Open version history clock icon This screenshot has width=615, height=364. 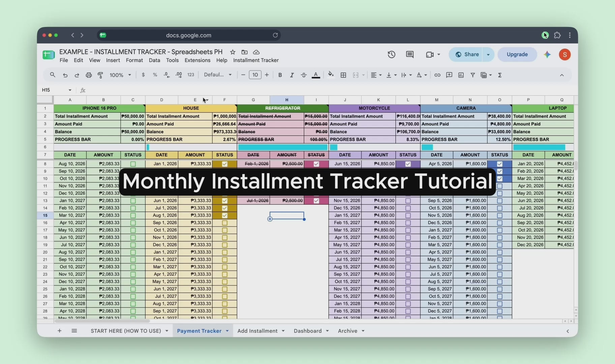click(391, 54)
